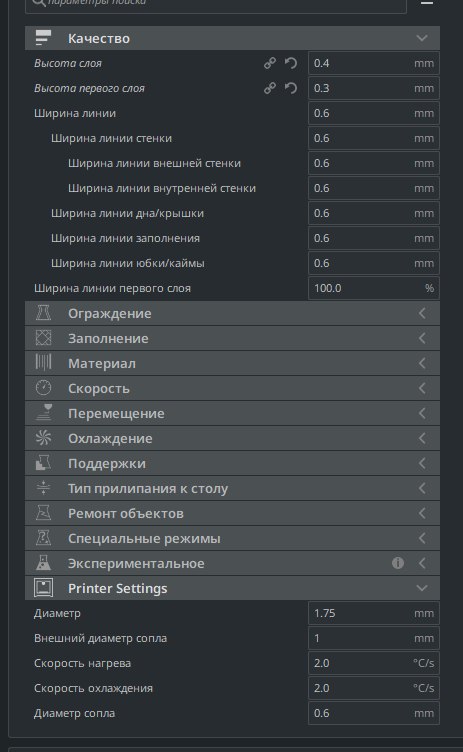463x752 pixels.
Task: Edit Ширина линии внутренней стенки value
Action: coord(373,188)
